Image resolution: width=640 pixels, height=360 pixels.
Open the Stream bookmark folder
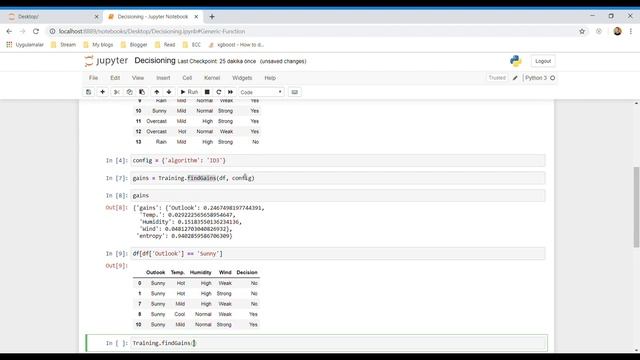[63, 45]
